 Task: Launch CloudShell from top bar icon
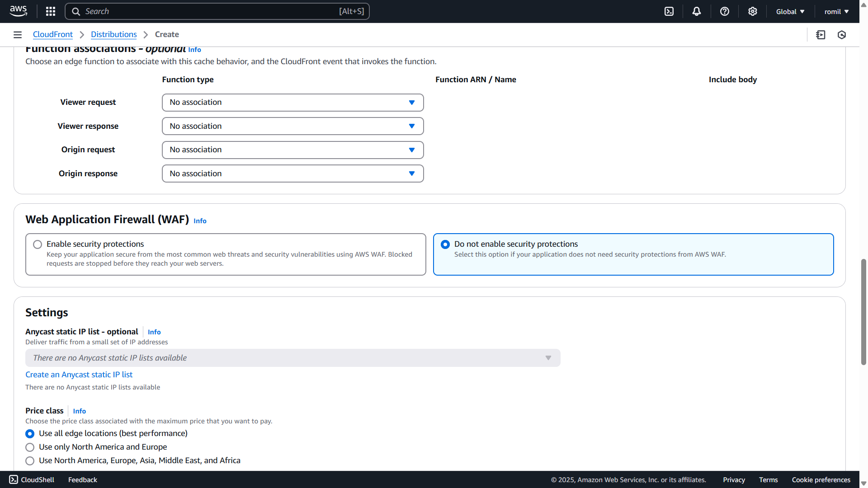pos(669,11)
